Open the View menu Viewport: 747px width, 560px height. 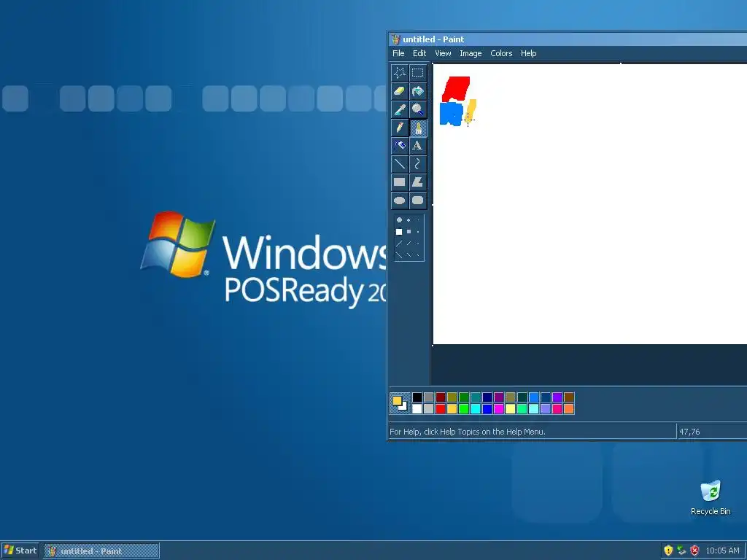(443, 53)
